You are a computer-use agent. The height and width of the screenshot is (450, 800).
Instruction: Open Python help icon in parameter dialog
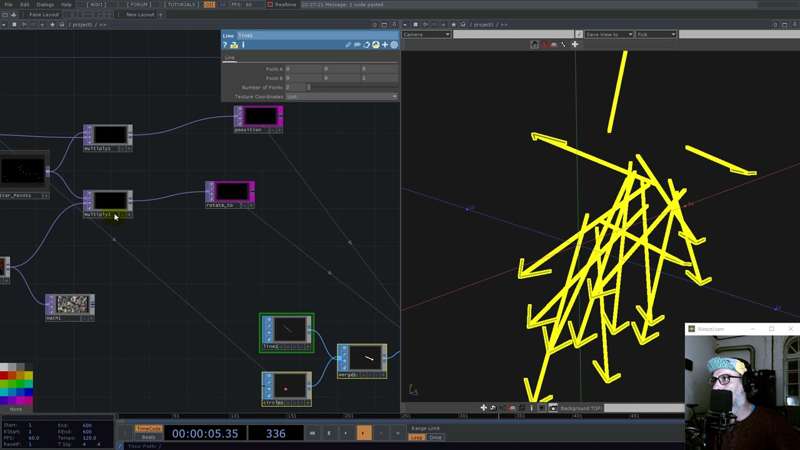click(234, 45)
